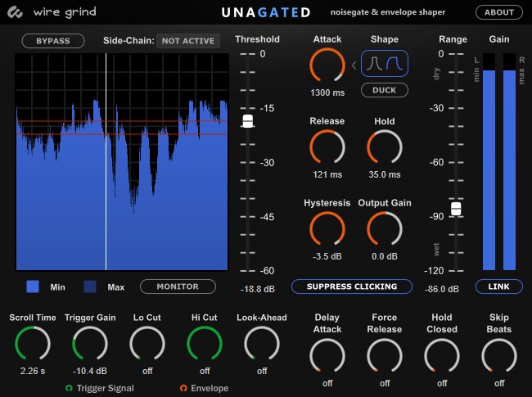Viewport: 532px width, 397px height.
Task: Click the wire grind logo icon
Action: pos(15,12)
